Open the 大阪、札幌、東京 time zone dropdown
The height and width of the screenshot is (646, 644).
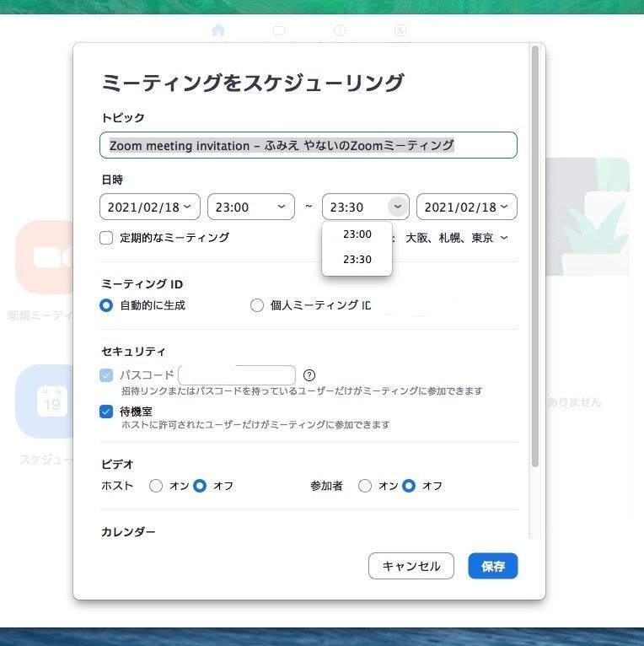tap(456, 238)
